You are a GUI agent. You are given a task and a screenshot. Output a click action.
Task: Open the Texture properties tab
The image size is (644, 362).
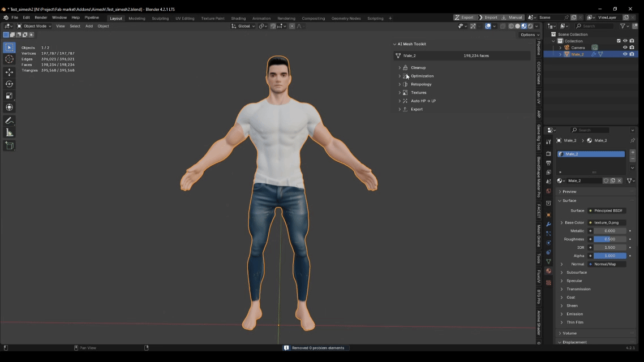(x=549, y=282)
